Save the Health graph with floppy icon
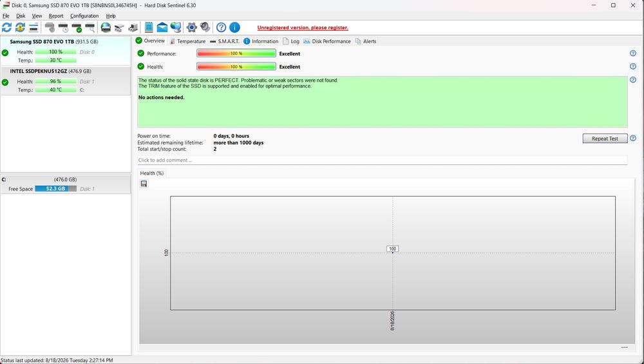 (x=144, y=184)
